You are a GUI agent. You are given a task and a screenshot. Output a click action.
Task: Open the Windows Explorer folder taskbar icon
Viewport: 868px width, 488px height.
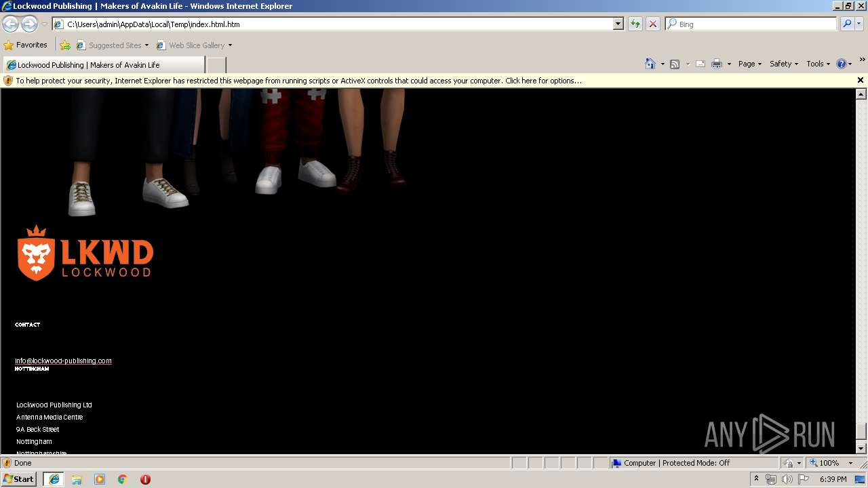click(x=77, y=479)
